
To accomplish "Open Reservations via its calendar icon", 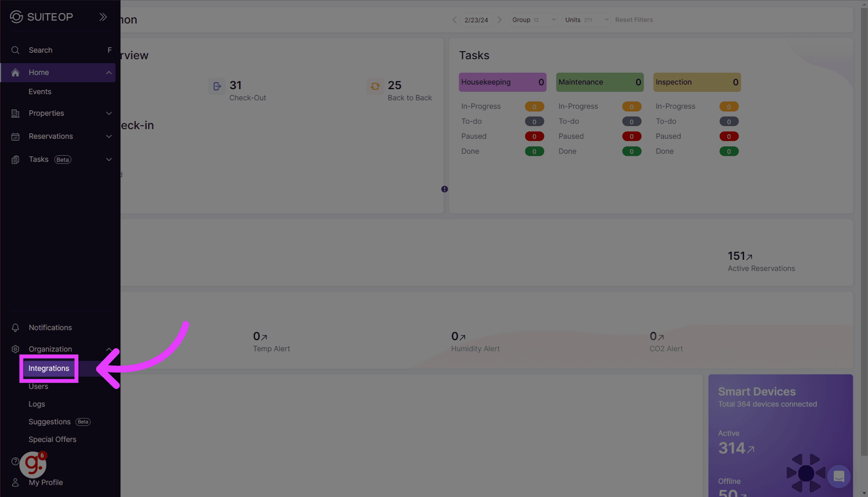I will click(15, 136).
